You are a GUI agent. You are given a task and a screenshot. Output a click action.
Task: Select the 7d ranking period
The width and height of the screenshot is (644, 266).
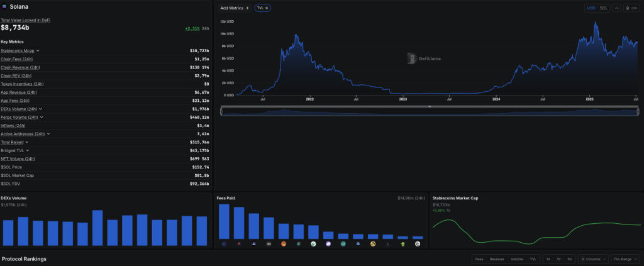pyautogui.click(x=558, y=259)
